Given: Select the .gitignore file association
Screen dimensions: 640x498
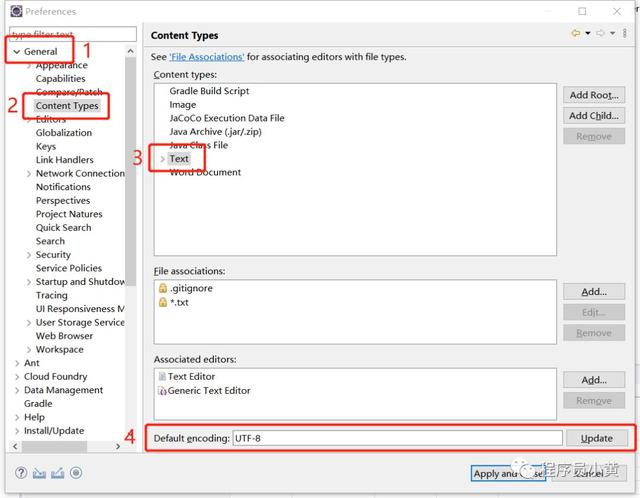Looking at the screenshot, I should point(191,288).
